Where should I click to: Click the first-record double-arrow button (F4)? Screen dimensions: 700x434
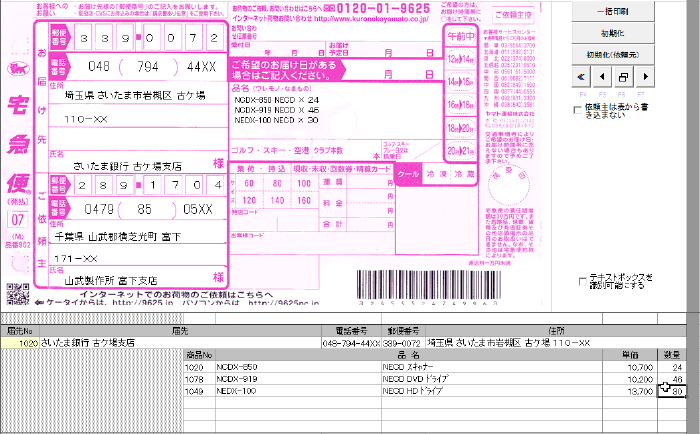pyautogui.click(x=581, y=77)
